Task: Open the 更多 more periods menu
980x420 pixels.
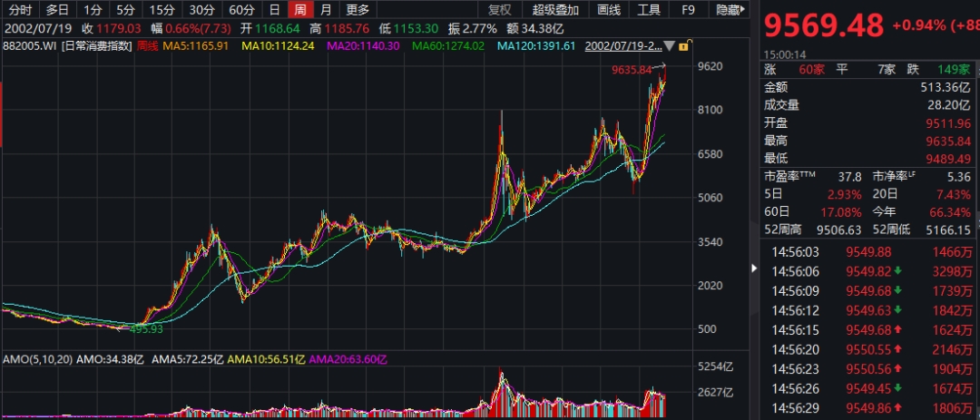Action: (x=358, y=9)
